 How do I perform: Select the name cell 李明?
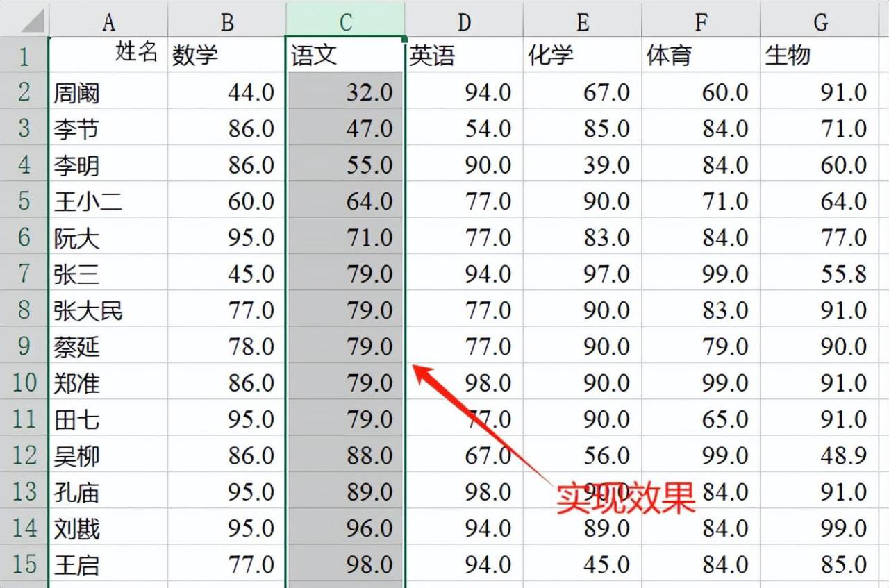(x=108, y=164)
